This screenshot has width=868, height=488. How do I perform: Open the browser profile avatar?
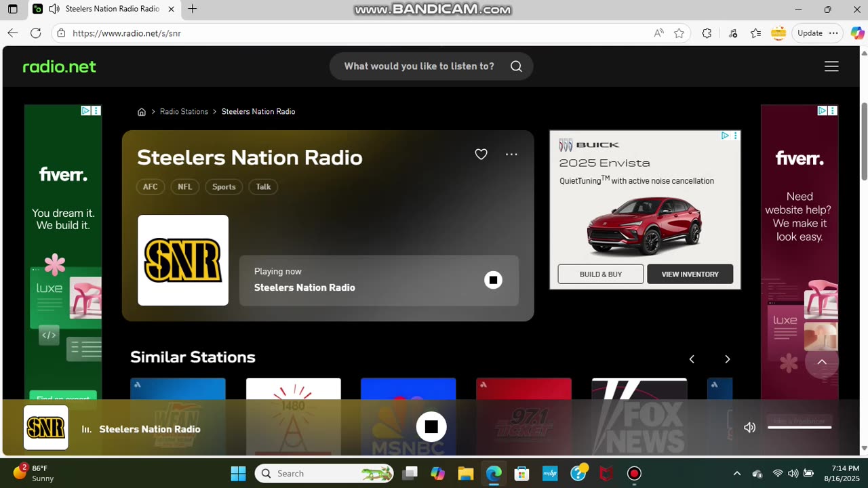pos(778,33)
